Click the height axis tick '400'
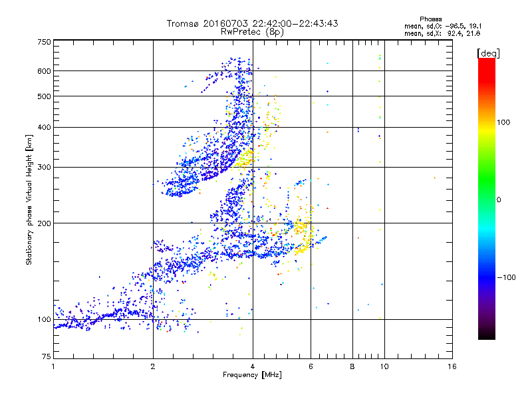The image size is (532, 399). coord(44,127)
